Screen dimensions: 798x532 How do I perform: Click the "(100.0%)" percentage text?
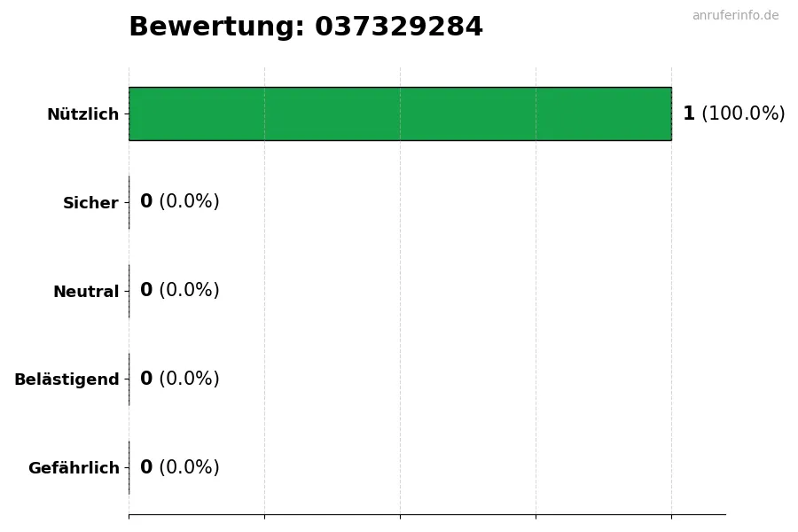[743, 113]
